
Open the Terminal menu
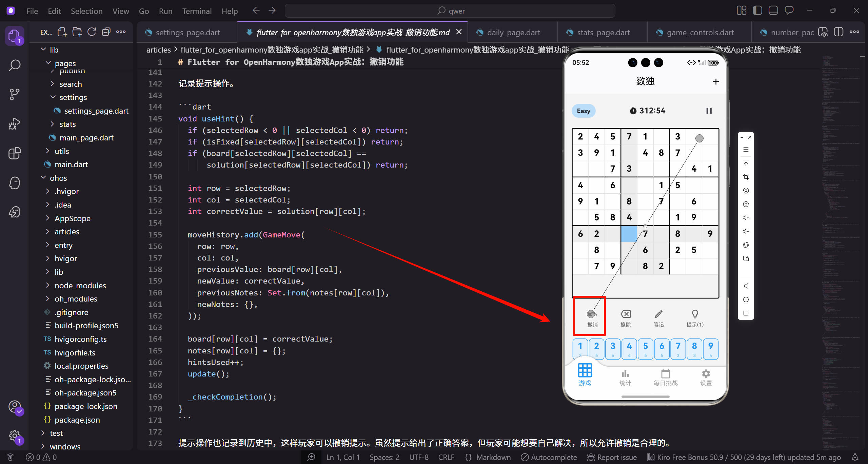[x=197, y=11]
